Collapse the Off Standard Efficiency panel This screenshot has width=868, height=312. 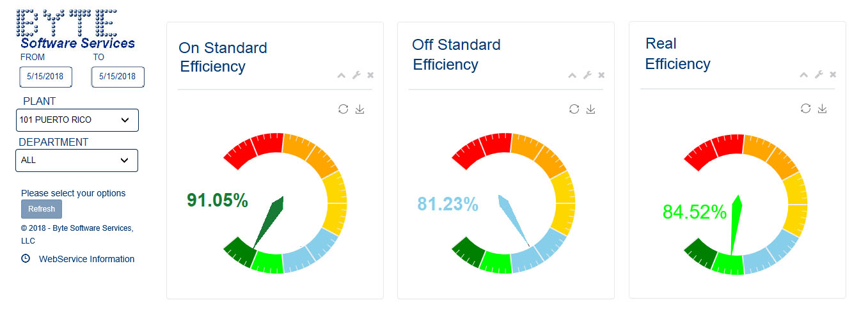click(x=572, y=75)
